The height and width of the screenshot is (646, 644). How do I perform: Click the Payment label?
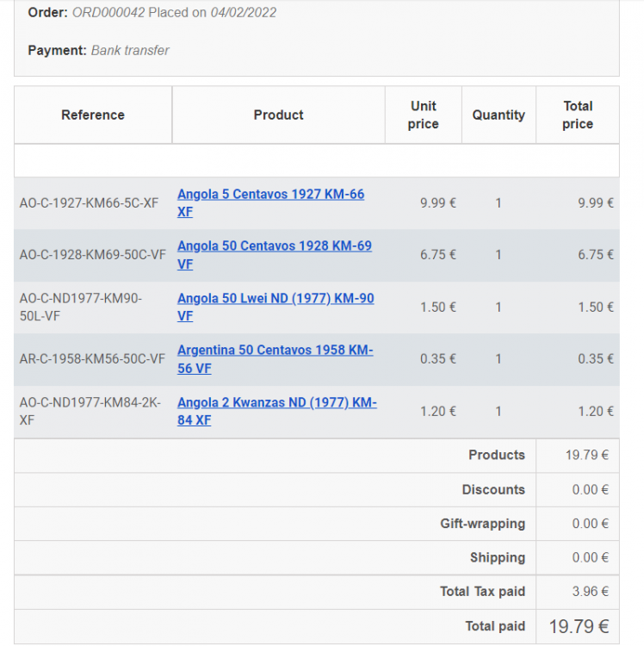[x=57, y=50]
